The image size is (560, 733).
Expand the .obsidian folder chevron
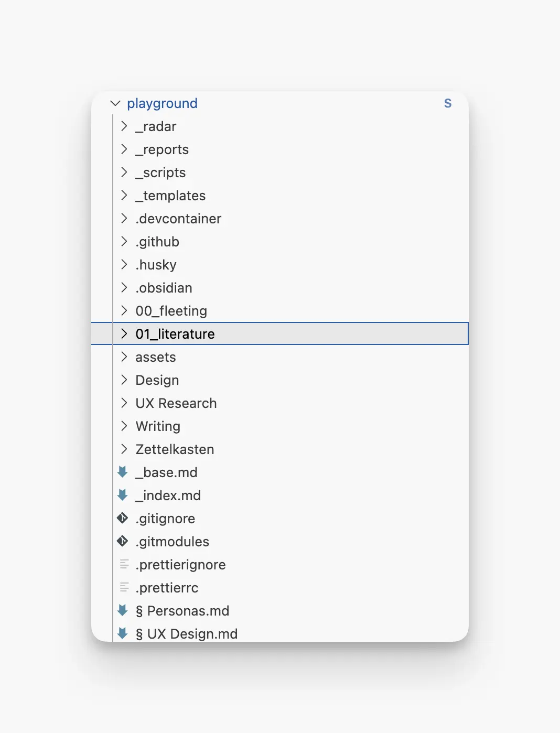124,287
